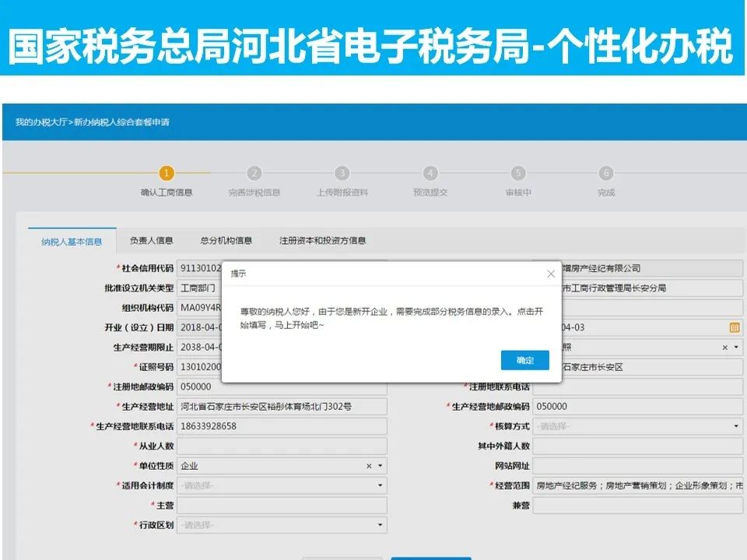Click the 提示 dialog title
The height and width of the screenshot is (560, 747).
[x=238, y=273]
